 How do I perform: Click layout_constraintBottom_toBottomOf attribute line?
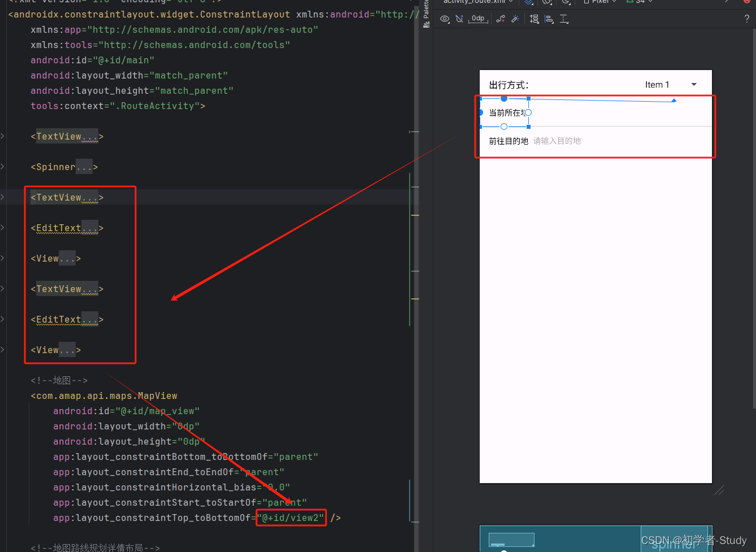point(186,457)
